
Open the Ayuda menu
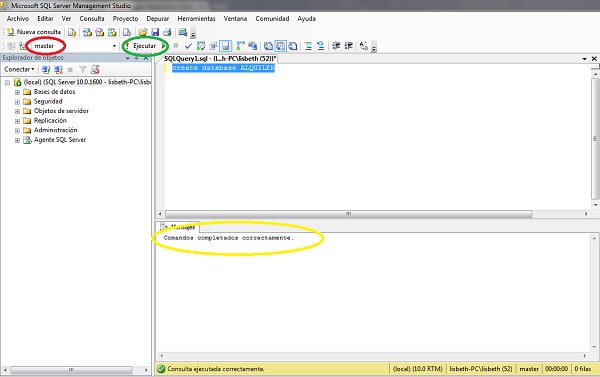(x=307, y=18)
